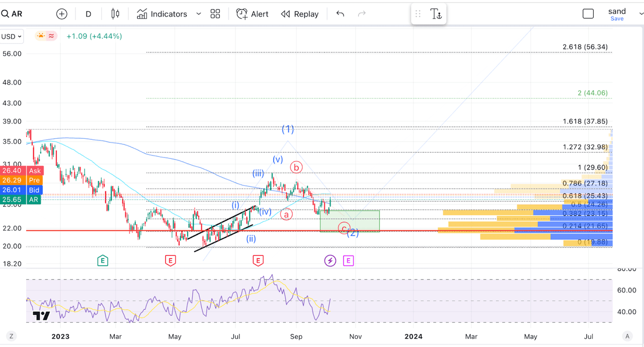Image resolution: width=644 pixels, height=347 pixels.
Task: Click the TradingView logo on the chart
Action: click(x=41, y=316)
